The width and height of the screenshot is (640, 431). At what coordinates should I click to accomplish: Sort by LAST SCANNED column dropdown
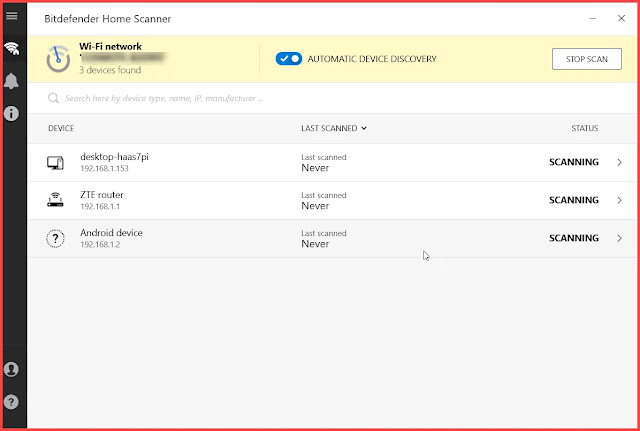point(333,128)
